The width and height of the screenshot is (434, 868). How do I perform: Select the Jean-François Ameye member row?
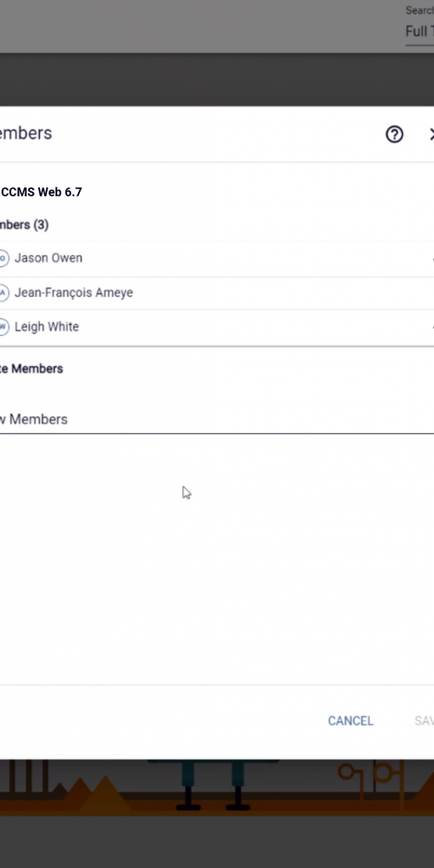click(217, 293)
